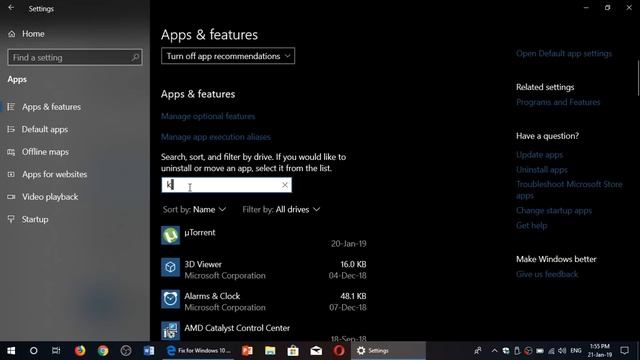Click the search magnifier in Find a setting
This screenshot has height=360, width=640.
[135, 58]
